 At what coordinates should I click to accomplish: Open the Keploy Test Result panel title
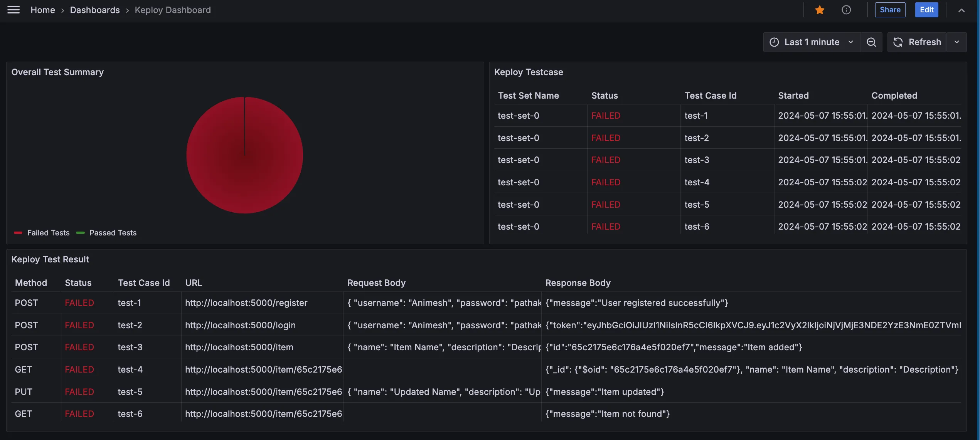[50, 259]
